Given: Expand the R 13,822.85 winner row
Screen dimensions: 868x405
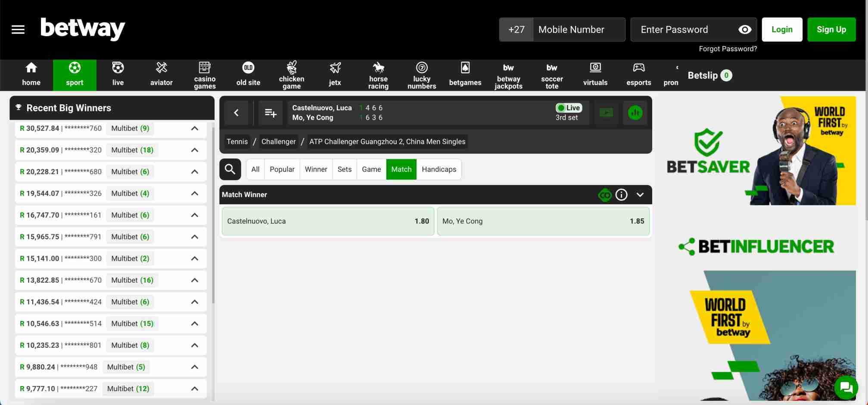Looking at the screenshot, I should point(195,280).
